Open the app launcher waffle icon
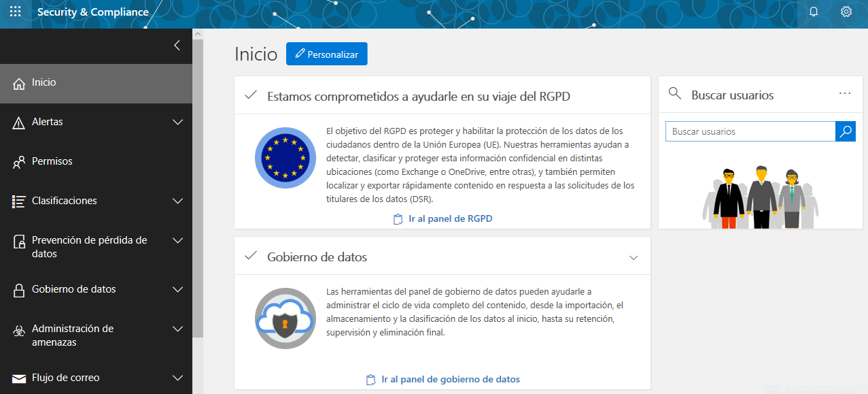This screenshot has width=868, height=394. point(15,12)
